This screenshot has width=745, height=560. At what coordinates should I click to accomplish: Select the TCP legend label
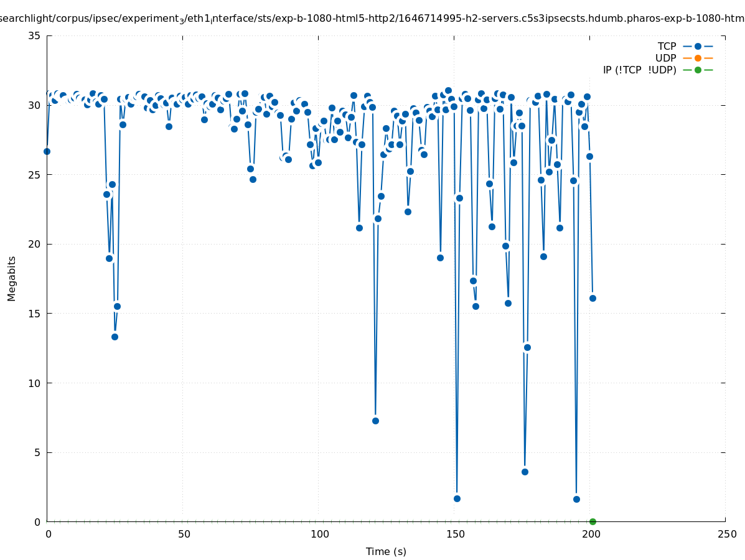click(667, 46)
